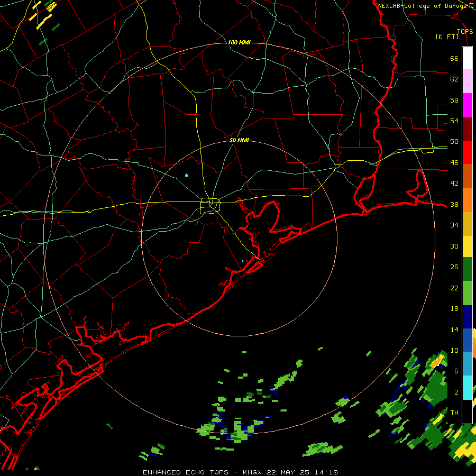Click the 22 MAY 25 date text
The image size is (476, 476).
(x=288, y=472)
